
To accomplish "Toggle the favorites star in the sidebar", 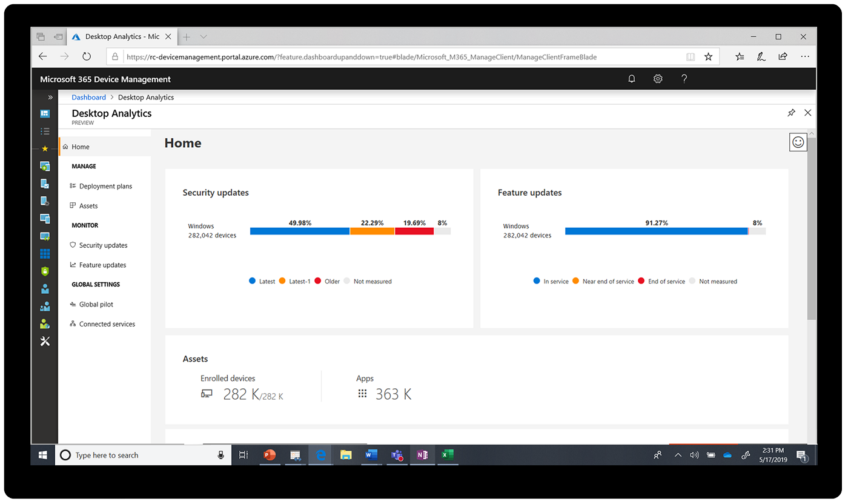I will tap(45, 148).
